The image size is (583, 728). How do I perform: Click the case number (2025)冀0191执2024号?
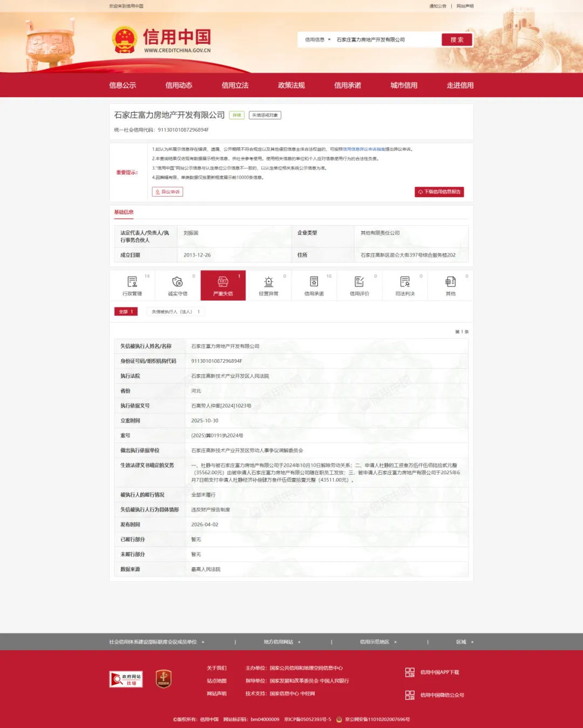coord(217,435)
